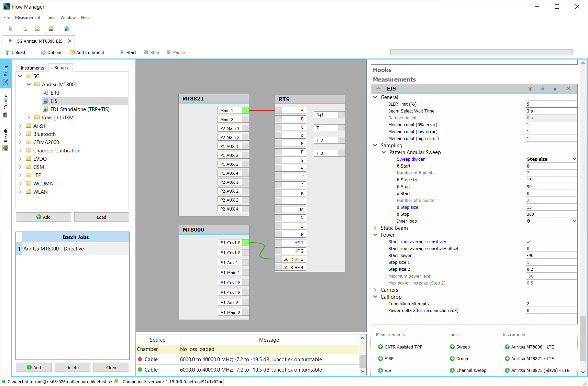Move EIS measurement down with blue arrow

coord(543,88)
